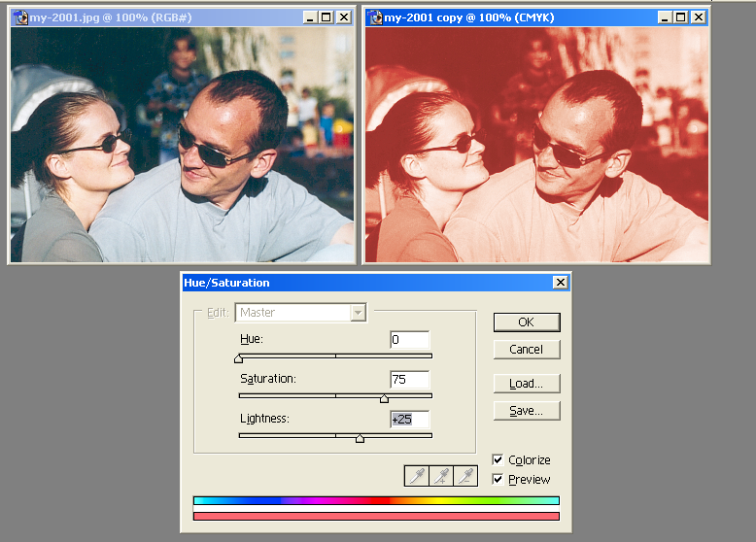Close the Hue/Saturation dialog with X
The image size is (756, 542).
[x=560, y=283]
